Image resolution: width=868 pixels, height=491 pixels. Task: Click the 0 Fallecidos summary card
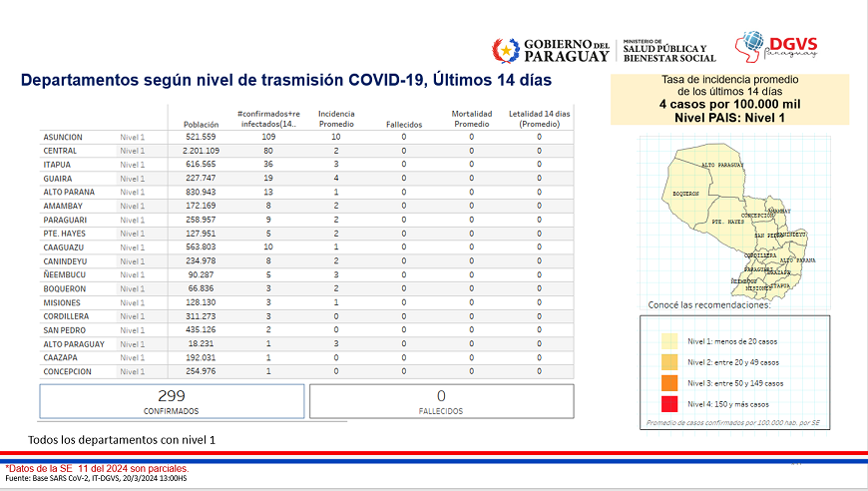(441, 401)
